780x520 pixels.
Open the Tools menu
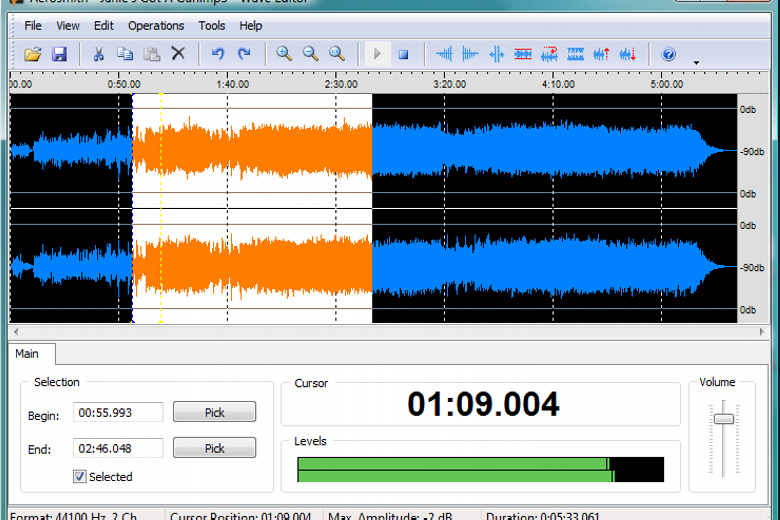(x=211, y=26)
